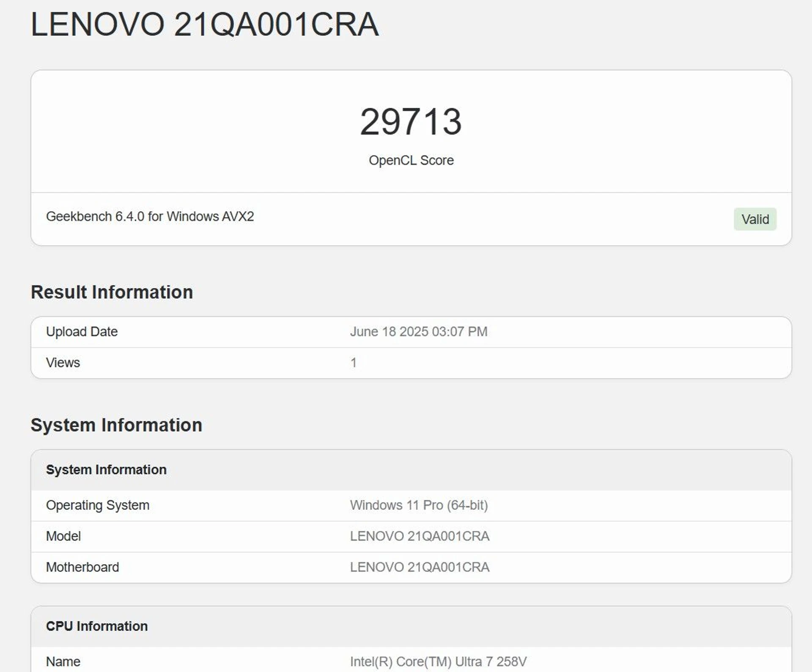This screenshot has width=812, height=672.
Task: Select the Motherboard value LENOVO 21QA001CRA
Action: tap(420, 567)
